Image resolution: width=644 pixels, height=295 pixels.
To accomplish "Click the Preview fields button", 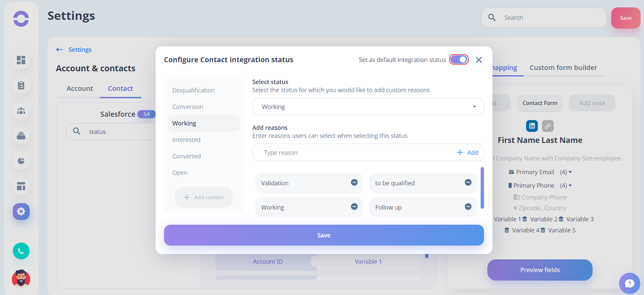I will click(540, 270).
